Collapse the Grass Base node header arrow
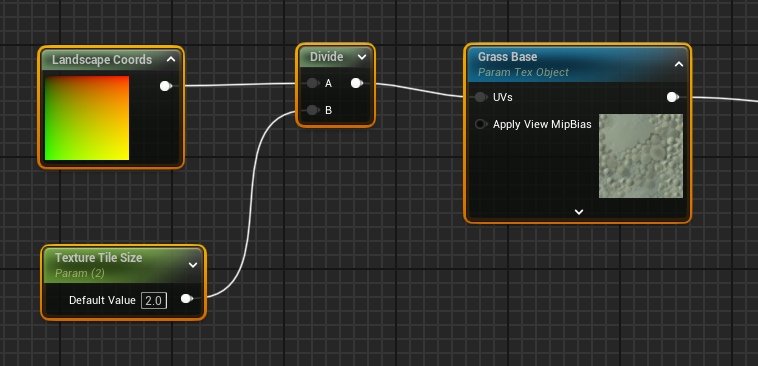758x366 pixels. tap(679, 64)
